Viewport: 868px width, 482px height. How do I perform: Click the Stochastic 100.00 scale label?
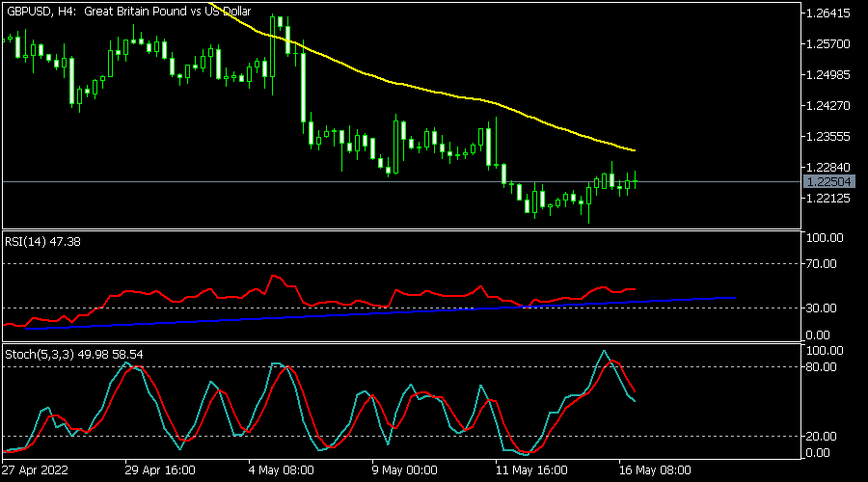click(825, 351)
